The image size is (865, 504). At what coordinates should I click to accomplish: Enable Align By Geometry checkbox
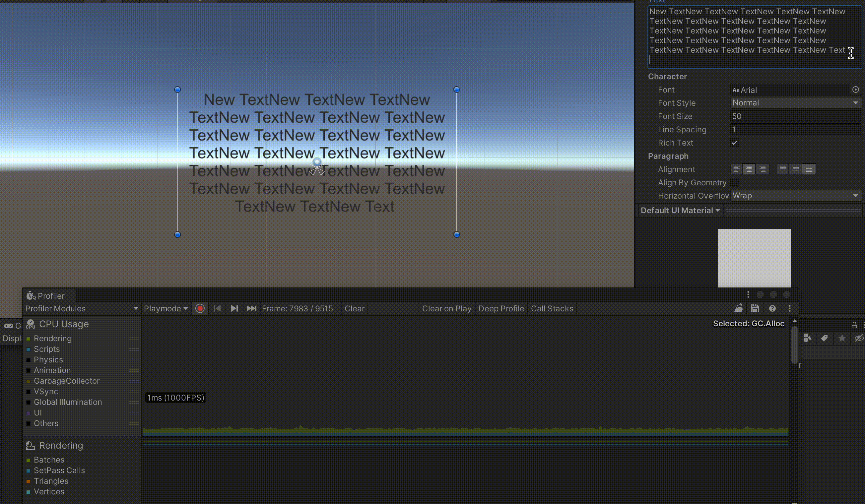click(735, 182)
